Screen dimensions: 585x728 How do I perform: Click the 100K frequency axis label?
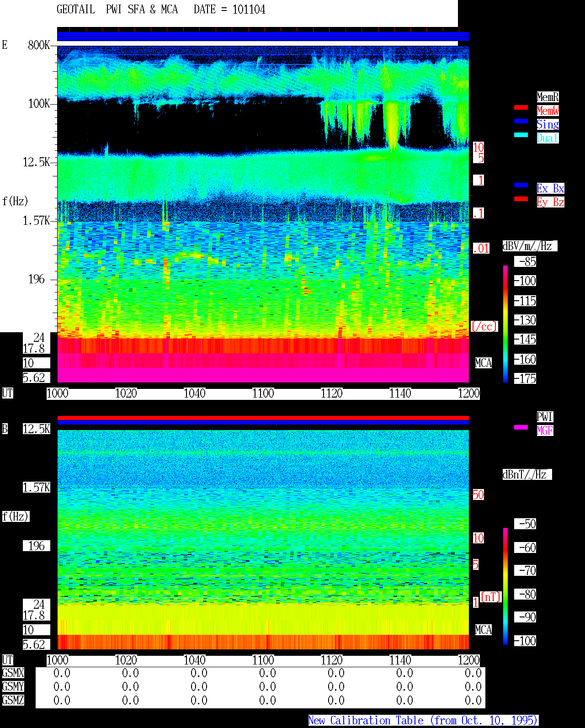pos(39,103)
